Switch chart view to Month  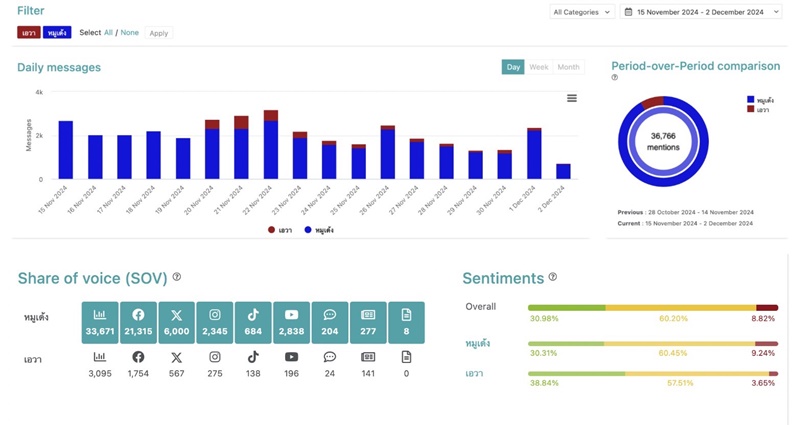tap(568, 67)
